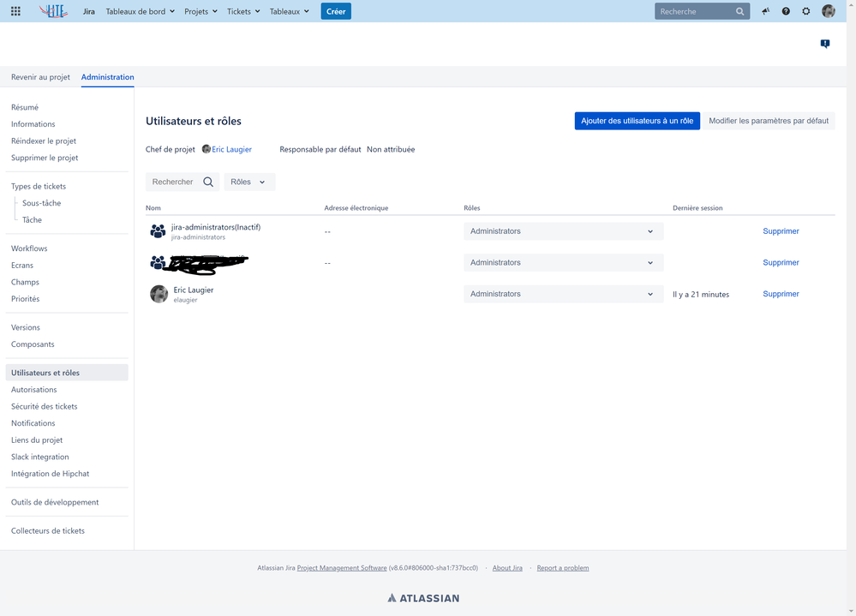Open Types de tickets in sidebar
Viewport: 856px width, 616px height.
point(39,186)
